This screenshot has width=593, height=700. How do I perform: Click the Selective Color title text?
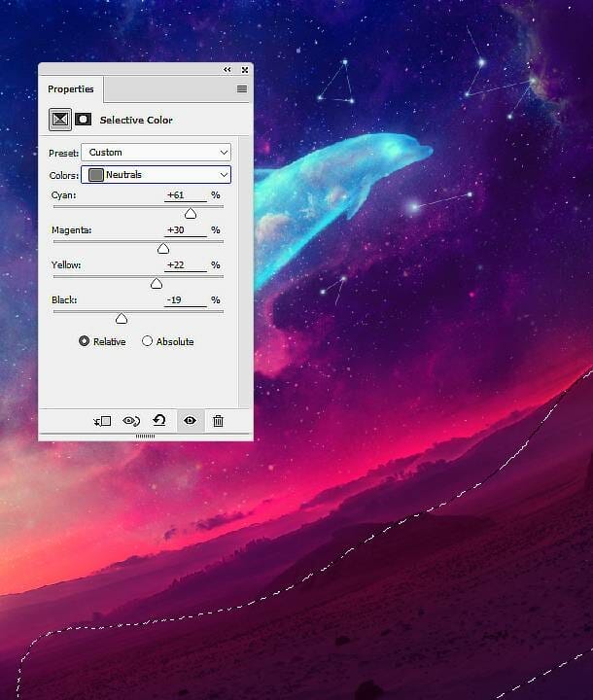click(136, 121)
